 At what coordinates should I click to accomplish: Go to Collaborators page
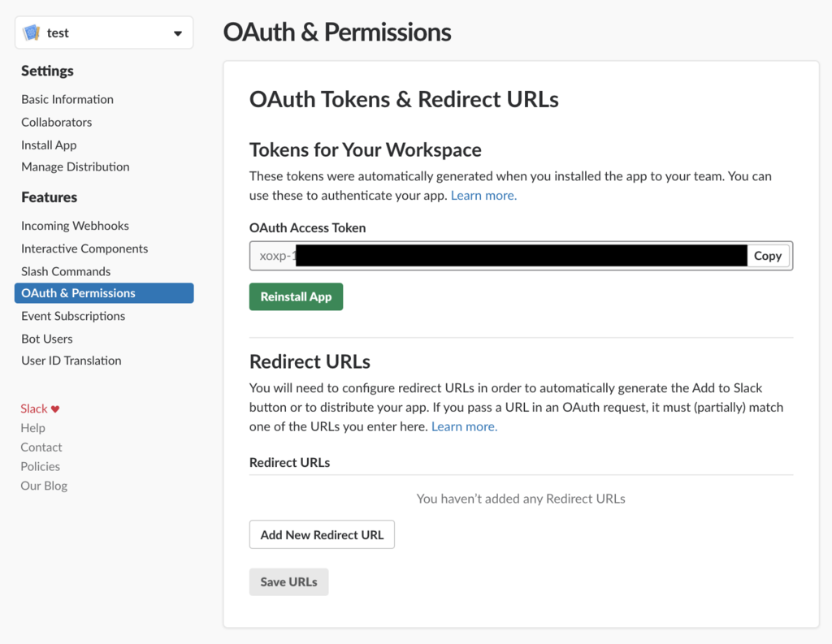tap(56, 122)
